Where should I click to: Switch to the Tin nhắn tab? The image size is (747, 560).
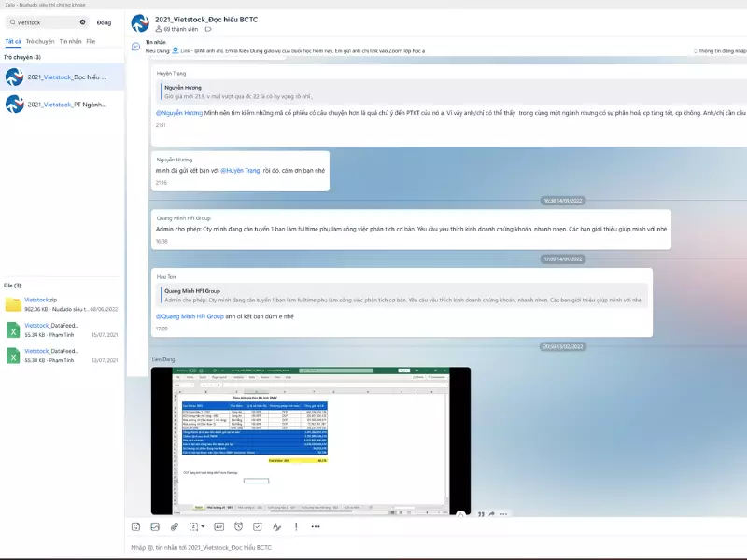click(71, 41)
